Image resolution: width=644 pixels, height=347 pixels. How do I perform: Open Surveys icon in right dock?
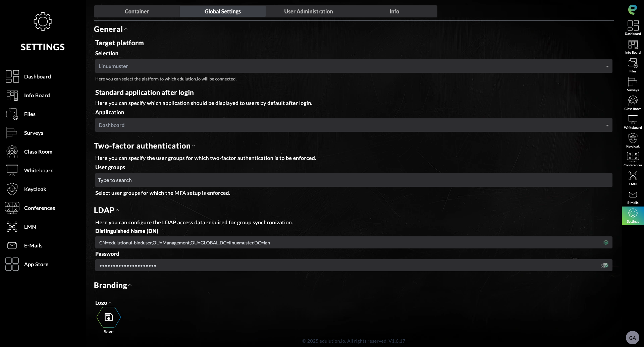tap(633, 83)
